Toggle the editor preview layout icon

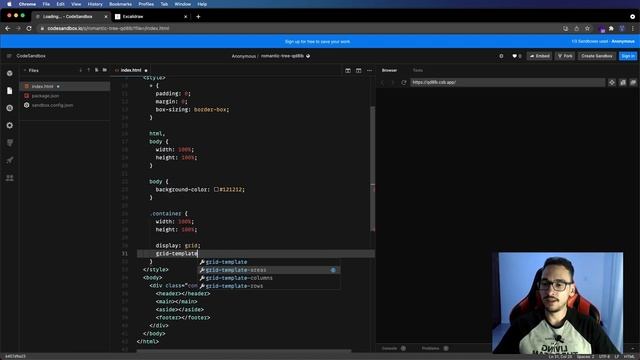click(358, 71)
